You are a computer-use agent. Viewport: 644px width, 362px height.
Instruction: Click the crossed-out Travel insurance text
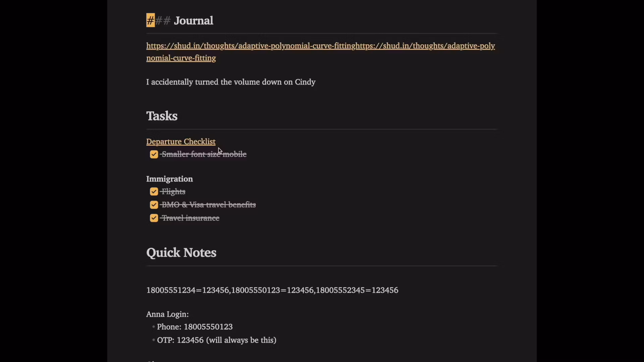click(191, 218)
